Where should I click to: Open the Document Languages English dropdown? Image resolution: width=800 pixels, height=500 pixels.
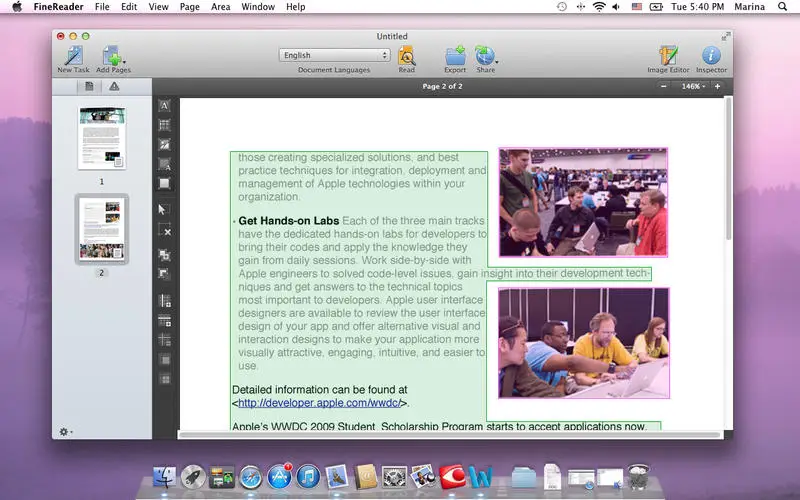point(334,55)
